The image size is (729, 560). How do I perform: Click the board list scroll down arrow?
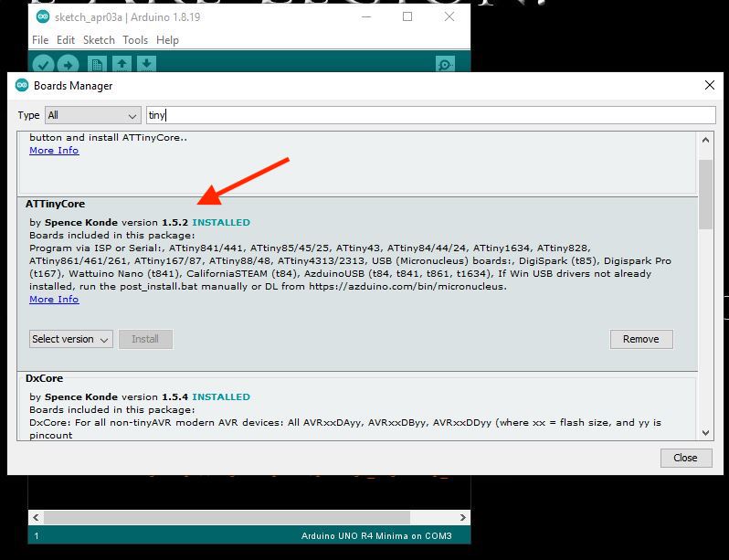705,432
